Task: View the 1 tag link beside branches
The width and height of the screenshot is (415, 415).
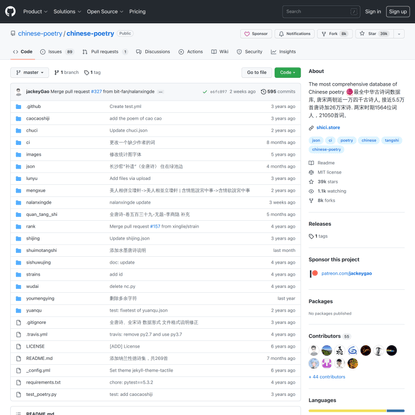Action: [x=92, y=72]
